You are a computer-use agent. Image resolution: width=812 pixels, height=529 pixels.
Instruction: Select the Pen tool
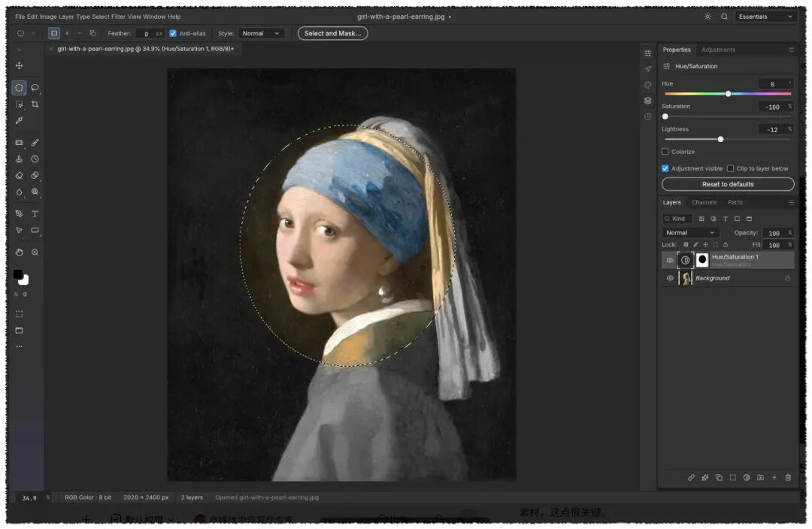pyautogui.click(x=19, y=213)
